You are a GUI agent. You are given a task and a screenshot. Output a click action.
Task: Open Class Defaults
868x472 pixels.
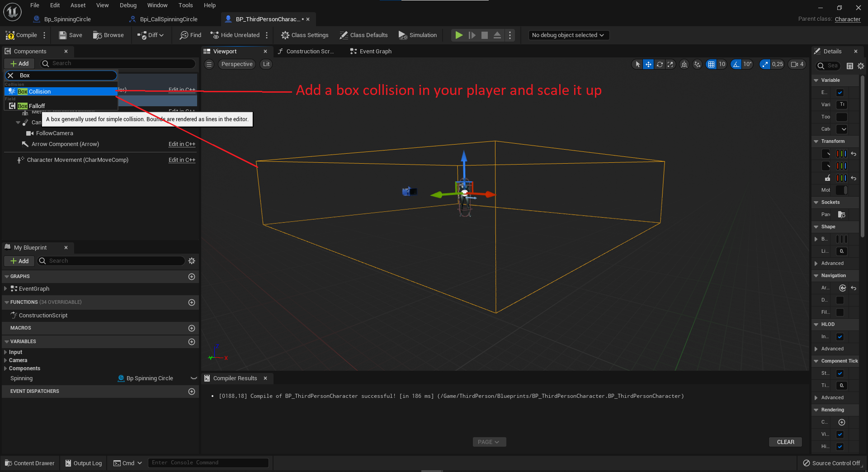point(363,35)
